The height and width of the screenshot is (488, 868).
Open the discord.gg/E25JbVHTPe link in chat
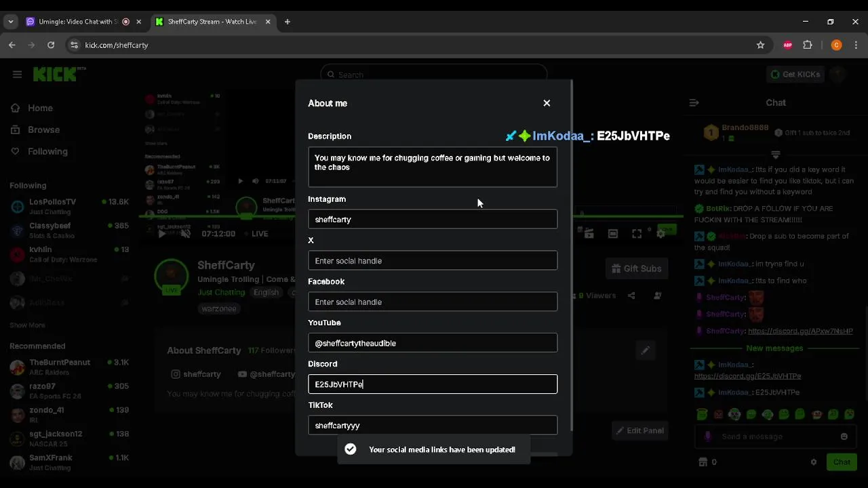pyautogui.click(x=747, y=376)
